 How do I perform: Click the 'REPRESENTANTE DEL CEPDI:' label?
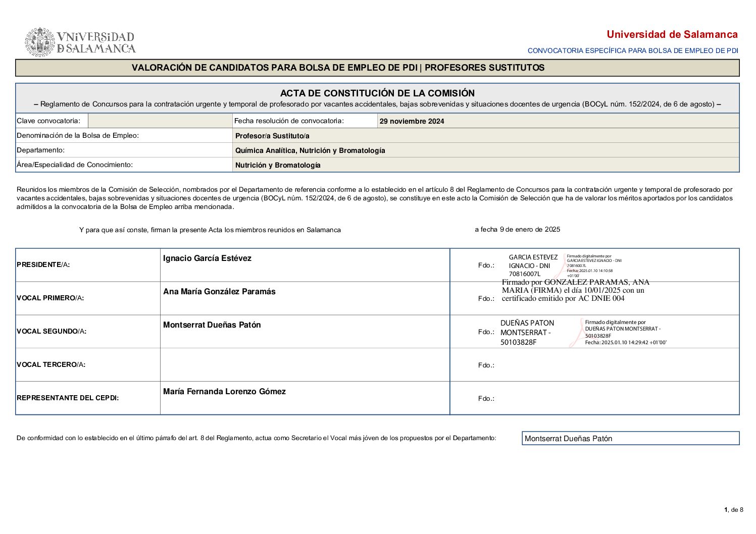(68, 398)
